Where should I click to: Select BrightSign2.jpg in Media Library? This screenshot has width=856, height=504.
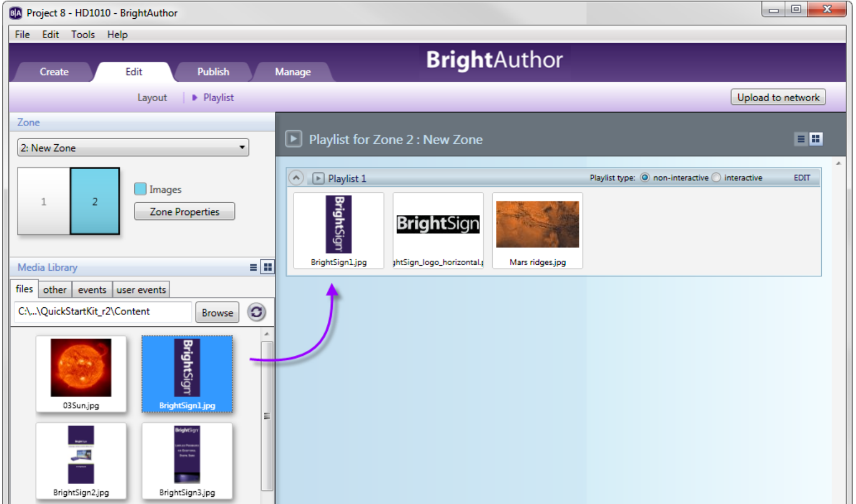(x=81, y=461)
